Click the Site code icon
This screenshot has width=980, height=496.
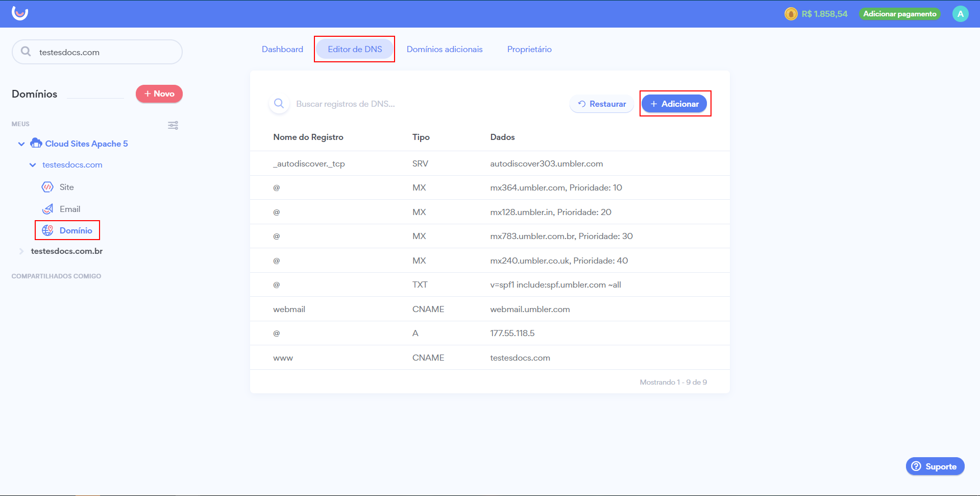point(47,187)
